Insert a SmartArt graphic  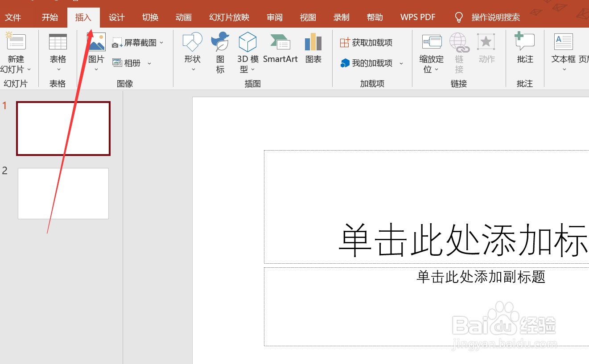tap(280, 47)
